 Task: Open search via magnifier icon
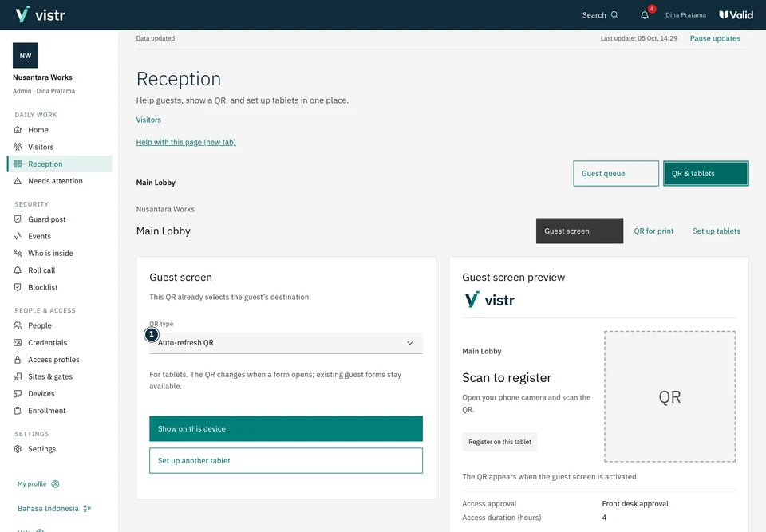pos(615,15)
